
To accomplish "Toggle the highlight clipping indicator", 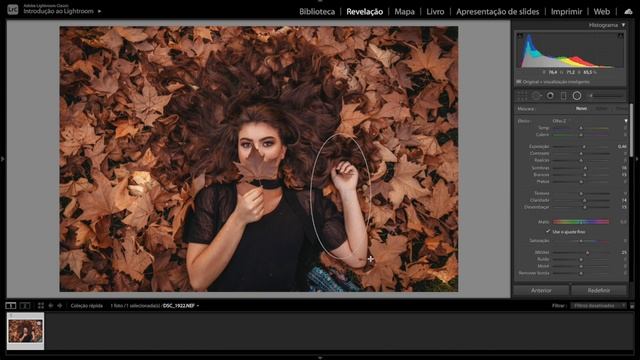I will (x=620, y=36).
